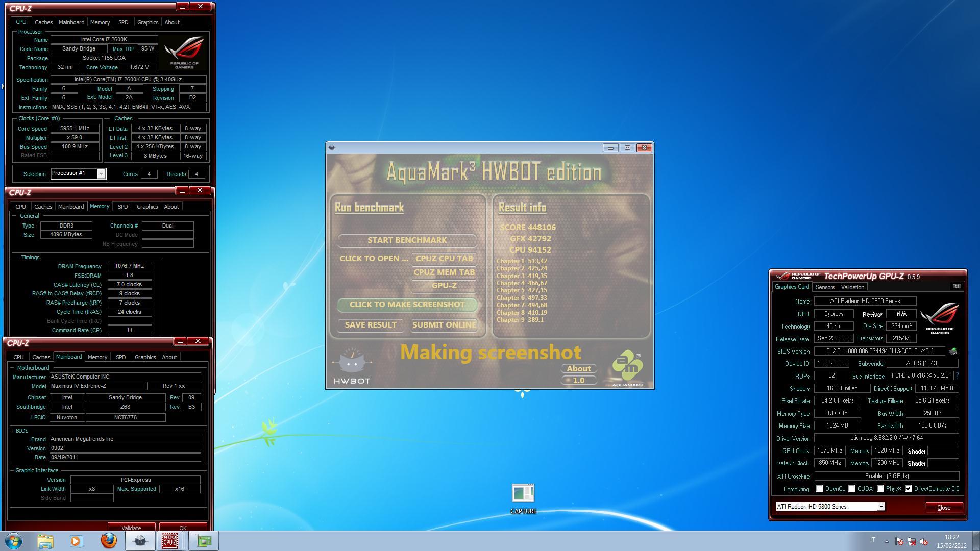The image size is (980, 551).
Task: Click the version 1.0 label button in AquaMark
Action: pos(579,380)
